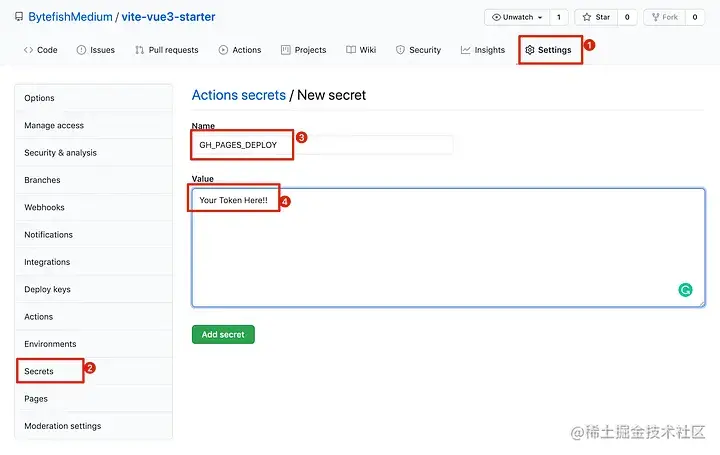This screenshot has height=455, width=720.
Task: Open the Actions tab in top navigation
Action: (x=240, y=50)
